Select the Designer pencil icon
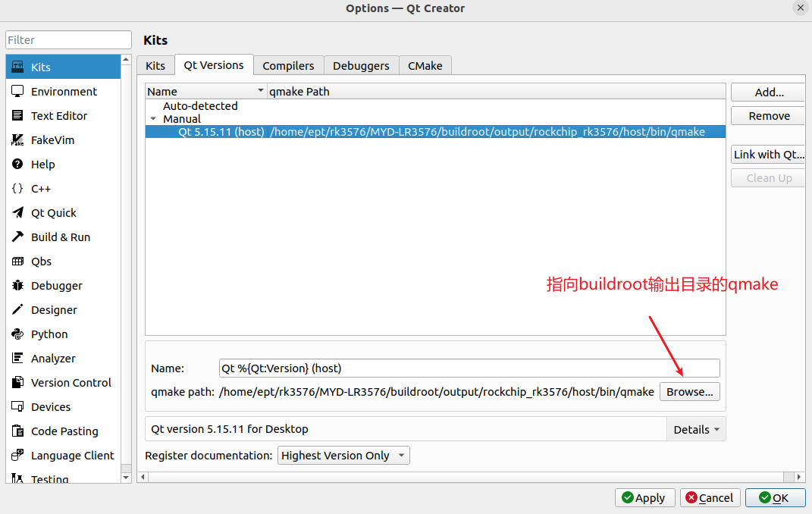 tap(17, 309)
